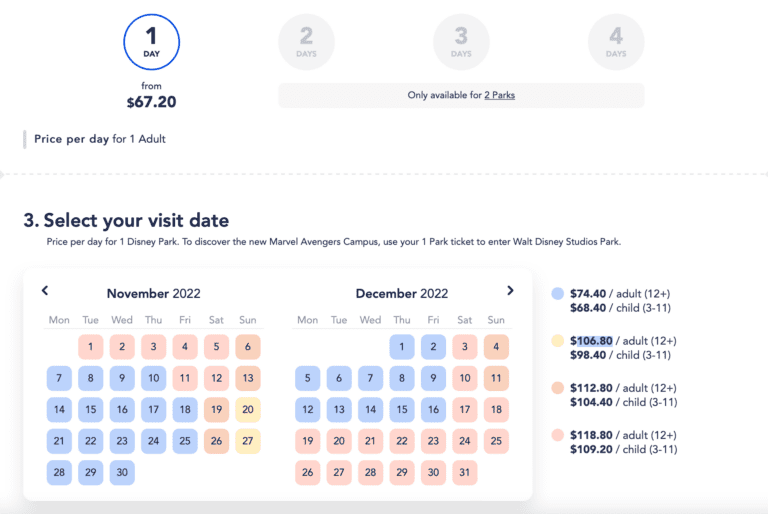Select the 4 Days ticket circle

click(x=616, y=42)
